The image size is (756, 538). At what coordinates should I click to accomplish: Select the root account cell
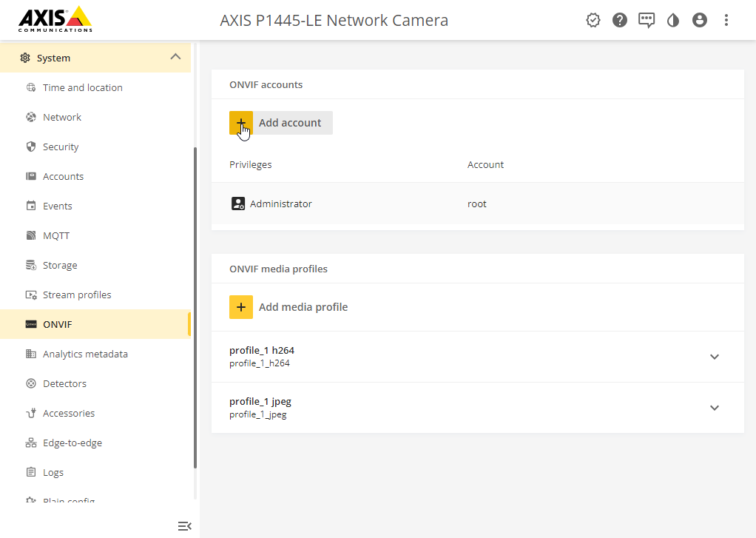point(477,204)
